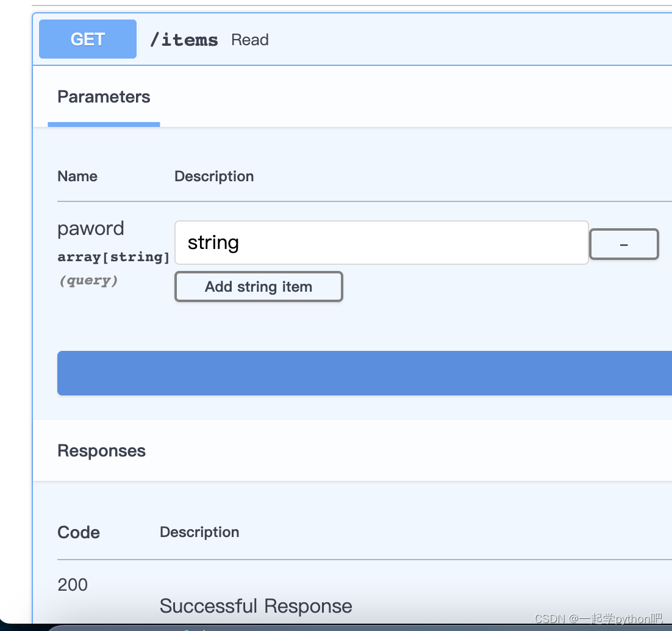Click the Read summary label
This screenshot has height=631, width=672.
tap(250, 40)
